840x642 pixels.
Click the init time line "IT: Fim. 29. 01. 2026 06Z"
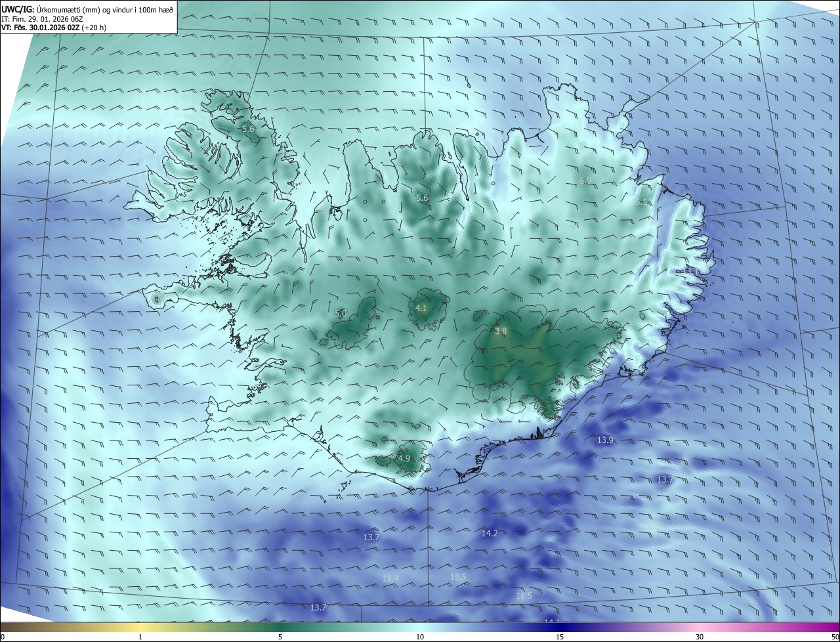click(42, 18)
